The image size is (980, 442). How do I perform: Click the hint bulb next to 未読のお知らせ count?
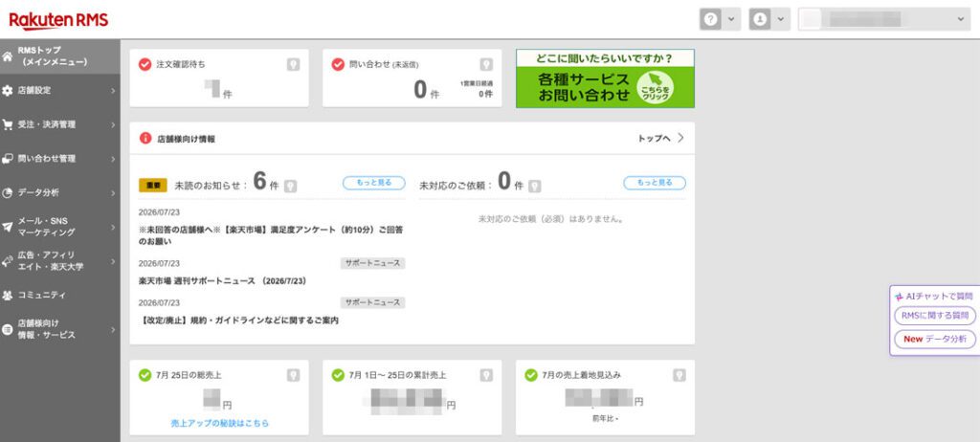(x=291, y=187)
